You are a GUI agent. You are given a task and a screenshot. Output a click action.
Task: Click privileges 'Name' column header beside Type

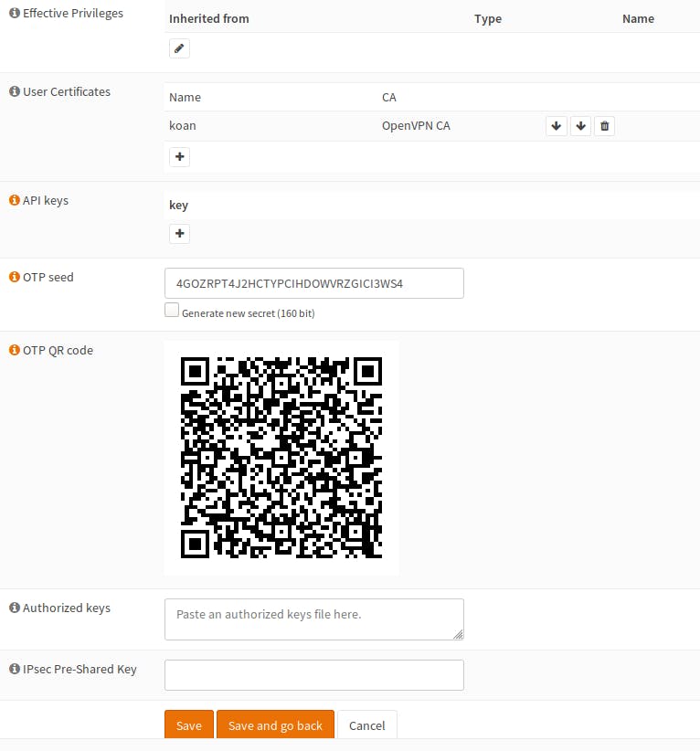638,18
